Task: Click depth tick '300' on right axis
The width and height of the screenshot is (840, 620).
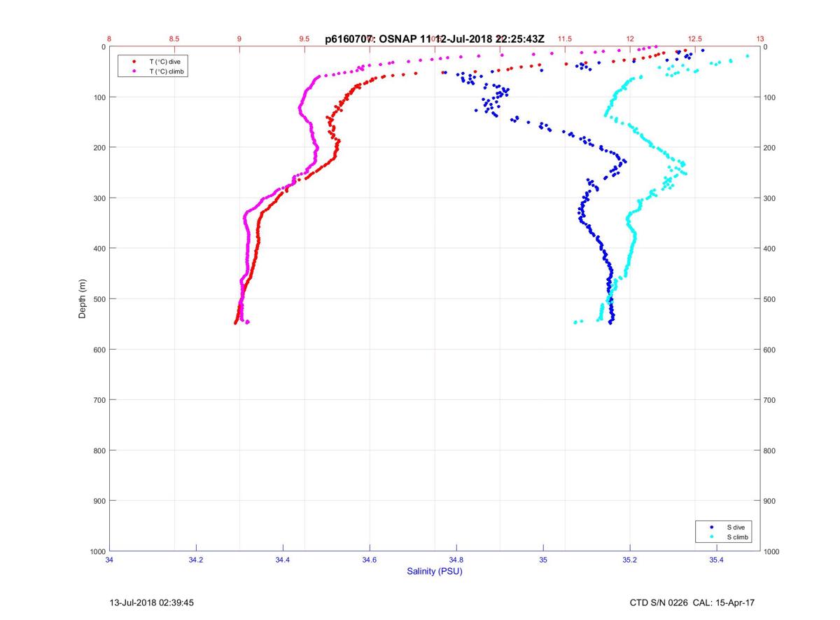Action: [x=770, y=198]
